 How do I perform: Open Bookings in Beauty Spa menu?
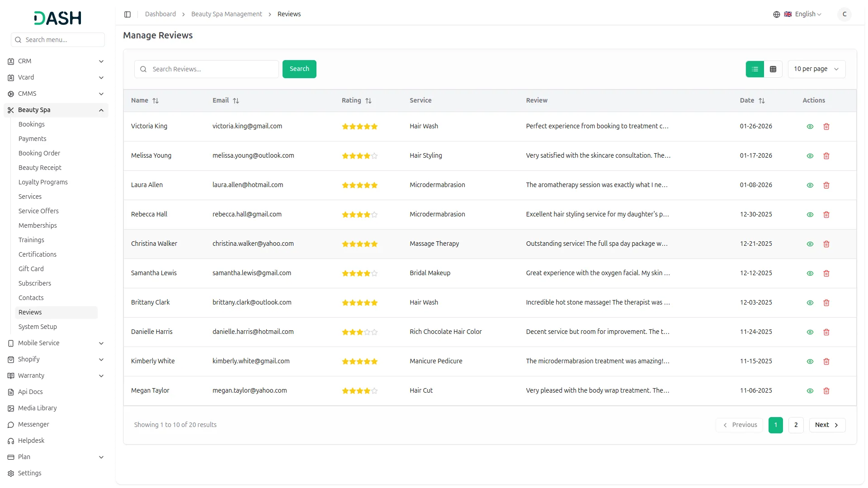32,124
